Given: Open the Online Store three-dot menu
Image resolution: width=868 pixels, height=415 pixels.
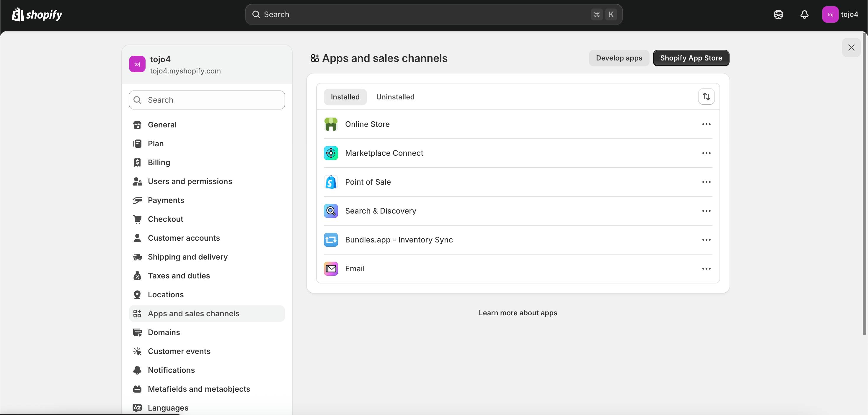Looking at the screenshot, I should point(706,124).
